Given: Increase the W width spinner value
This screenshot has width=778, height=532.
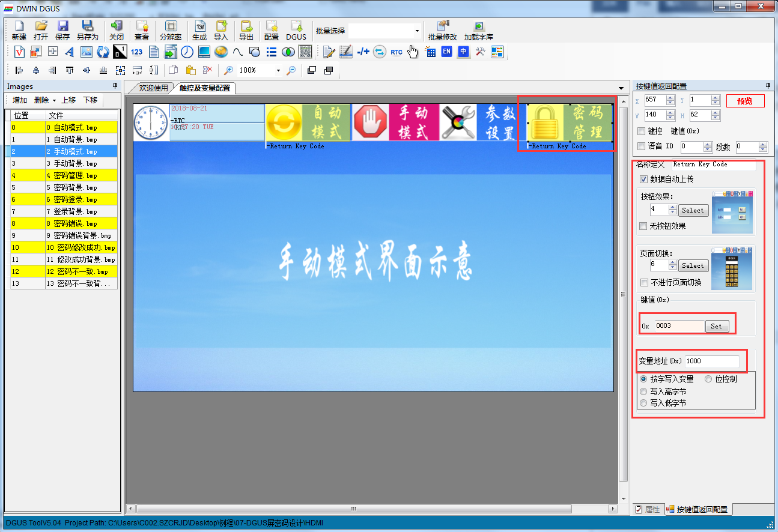Looking at the screenshot, I should [x=670, y=112].
